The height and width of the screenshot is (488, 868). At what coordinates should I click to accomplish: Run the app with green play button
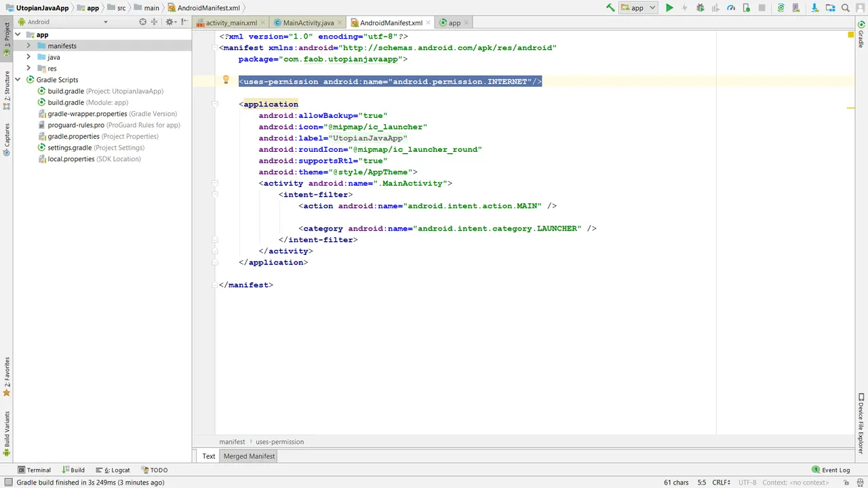pyautogui.click(x=669, y=8)
